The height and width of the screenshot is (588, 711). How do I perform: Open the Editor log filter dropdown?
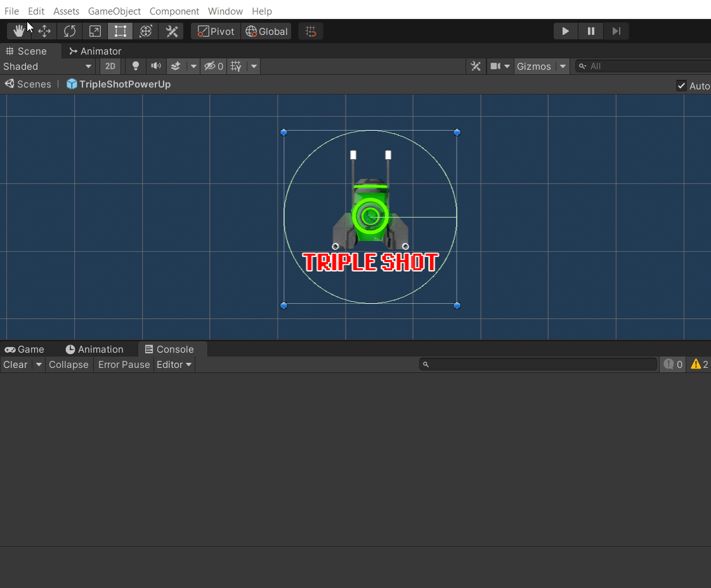(174, 364)
